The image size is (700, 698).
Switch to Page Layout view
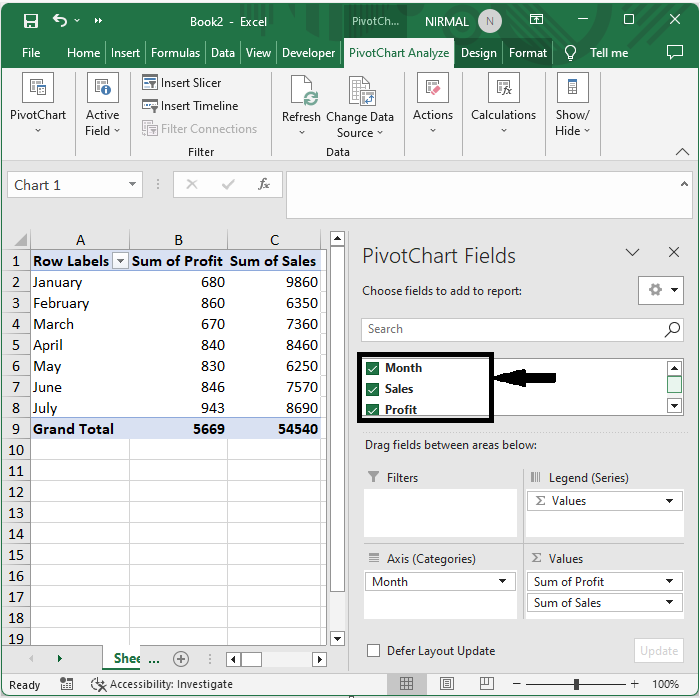(x=446, y=683)
